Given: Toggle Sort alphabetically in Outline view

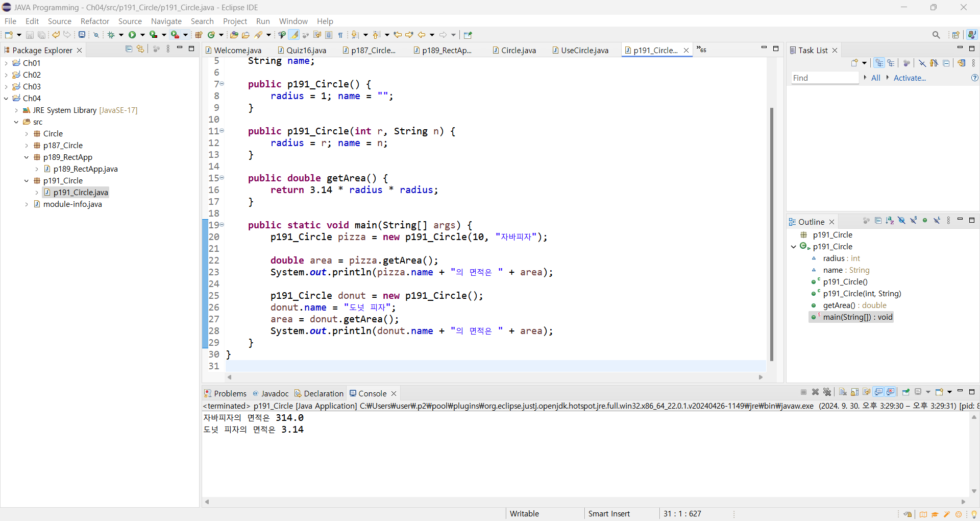Looking at the screenshot, I should click(x=890, y=221).
